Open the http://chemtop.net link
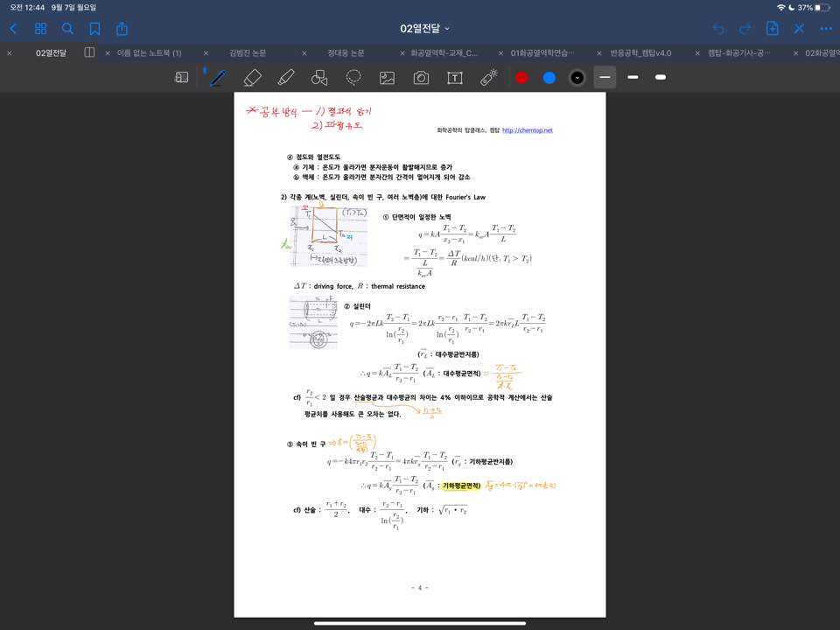Viewport: 840px width, 630px height. 527,130
